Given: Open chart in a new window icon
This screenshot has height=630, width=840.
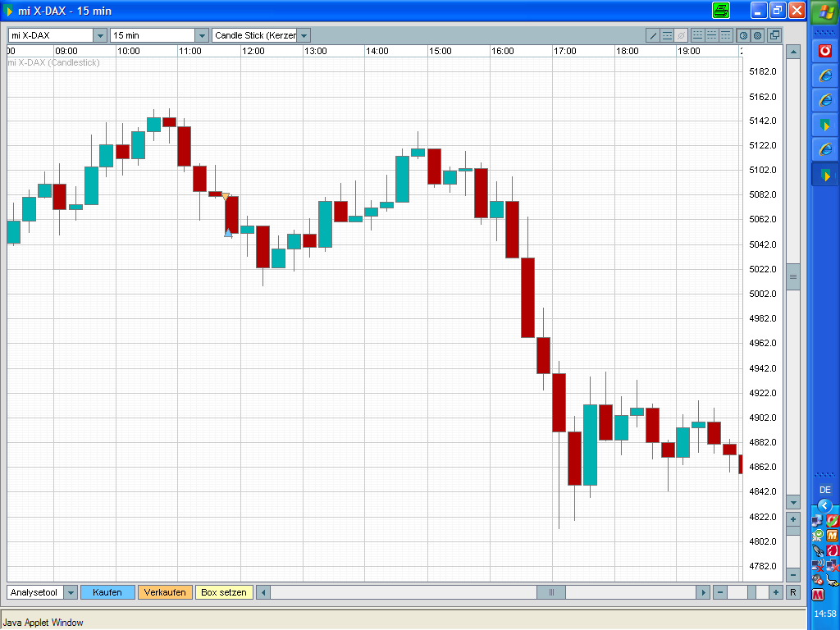Looking at the screenshot, I should [x=774, y=36].
